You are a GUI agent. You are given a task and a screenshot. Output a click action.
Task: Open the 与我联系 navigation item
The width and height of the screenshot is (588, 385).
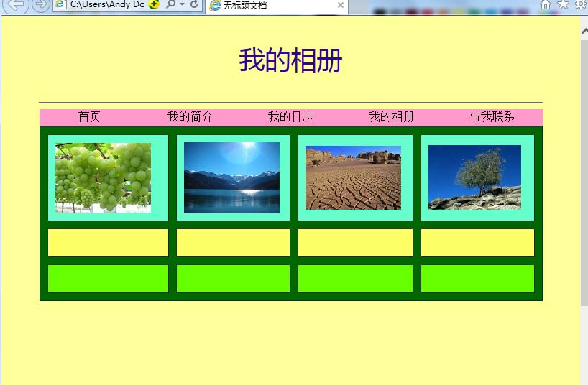pyautogui.click(x=492, y=116)
